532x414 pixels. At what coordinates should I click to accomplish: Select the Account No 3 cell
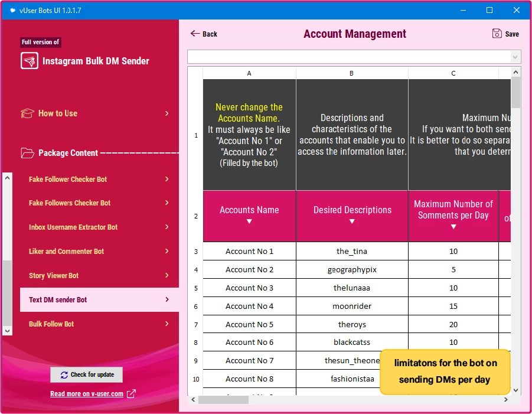click(249, 288)
